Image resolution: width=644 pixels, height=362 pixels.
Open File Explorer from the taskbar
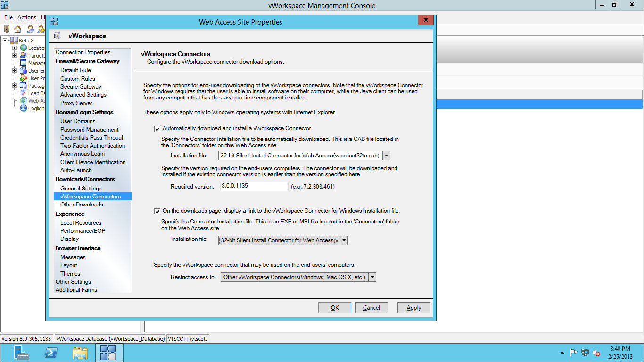point(80,353)
